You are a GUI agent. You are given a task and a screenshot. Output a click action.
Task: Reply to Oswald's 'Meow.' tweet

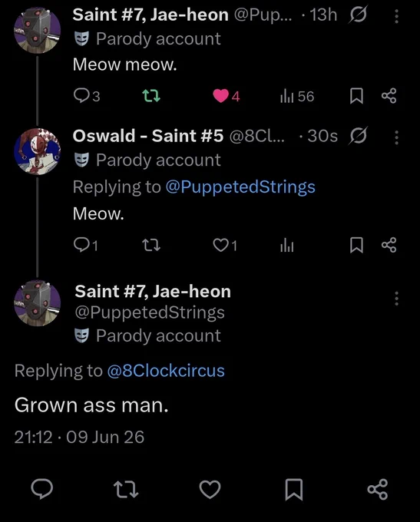coord(85,246)
